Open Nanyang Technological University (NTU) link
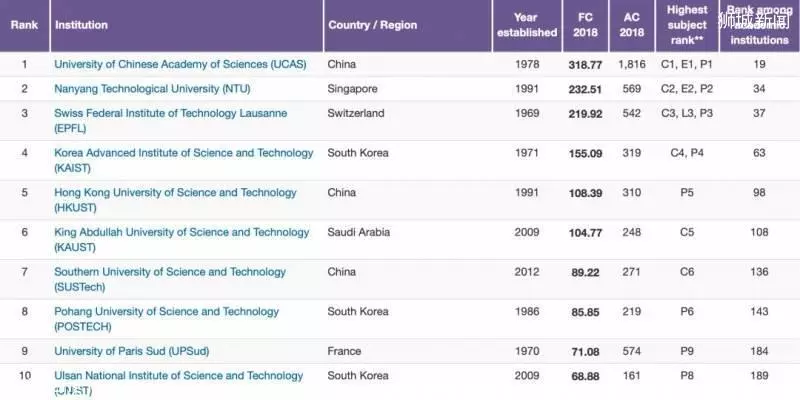 point(152,89)
